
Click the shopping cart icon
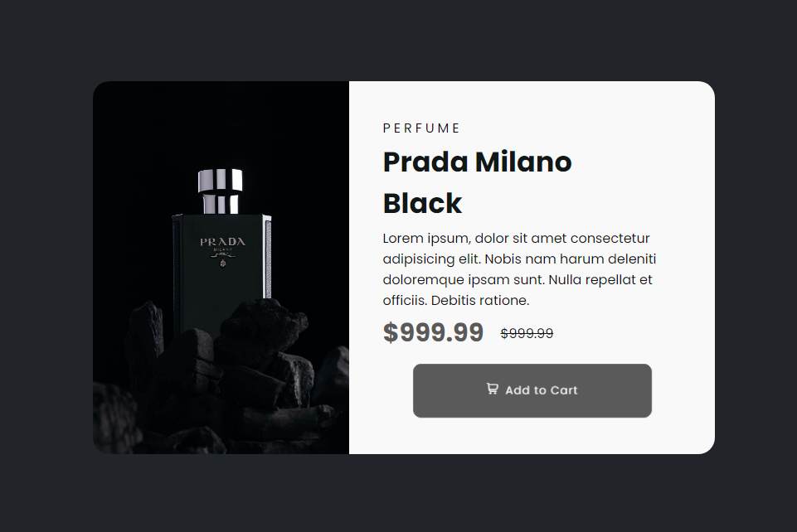click(x=493, y=389)
